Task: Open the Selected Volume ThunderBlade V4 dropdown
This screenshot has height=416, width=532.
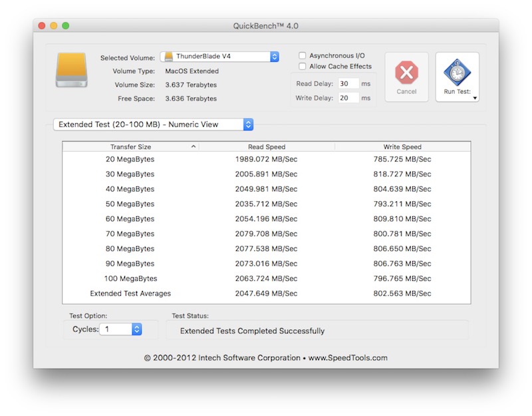Action: [x=219, y=57]
